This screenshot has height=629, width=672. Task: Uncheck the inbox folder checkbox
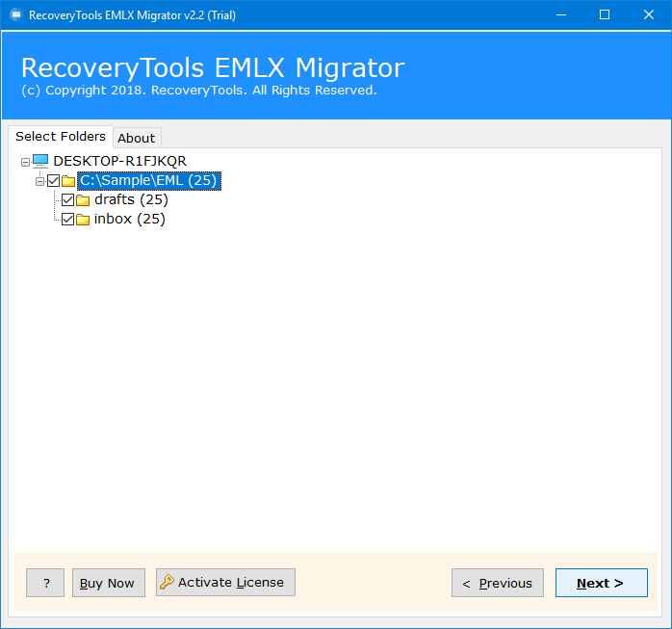[x=67, y=219]
